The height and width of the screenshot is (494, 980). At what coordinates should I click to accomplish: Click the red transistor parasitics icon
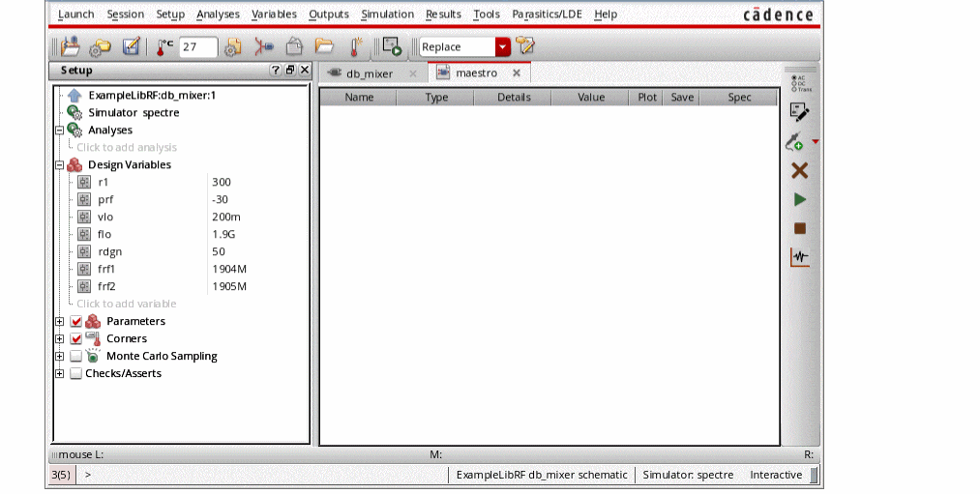(x=264, y=46)
